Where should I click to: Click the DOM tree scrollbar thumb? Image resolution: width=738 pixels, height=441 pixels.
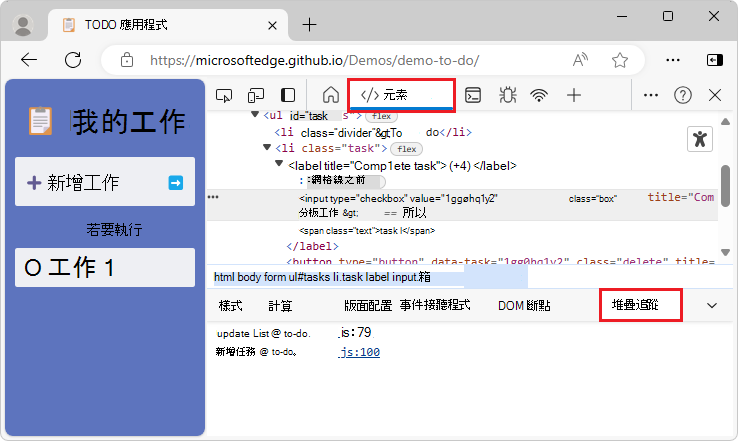coord(725,186)
